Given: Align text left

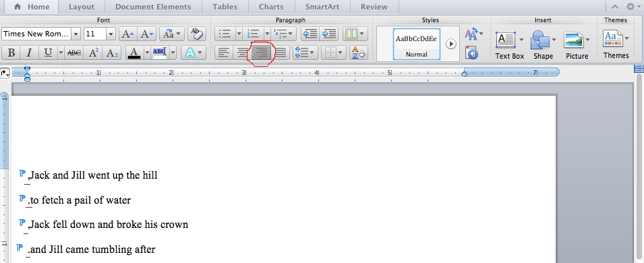Looking at the screenshot, I should 224,53.
